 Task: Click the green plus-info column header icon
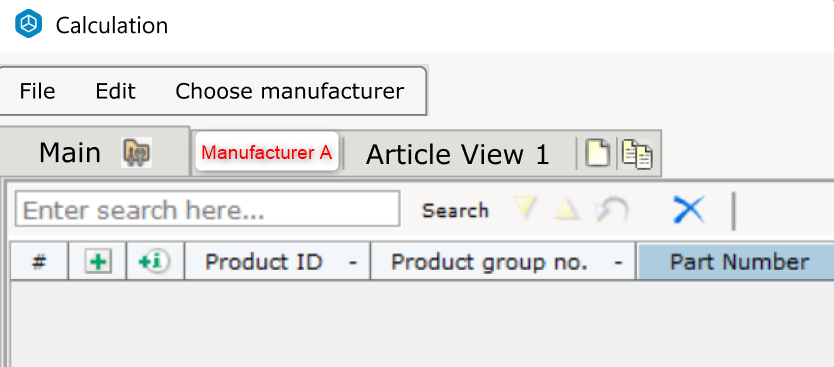(154, 262)
